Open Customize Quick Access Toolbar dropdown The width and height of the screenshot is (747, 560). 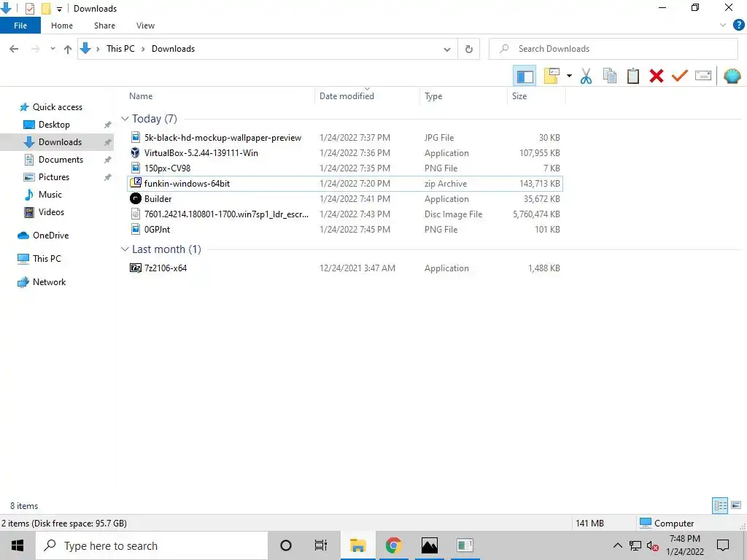60,9
